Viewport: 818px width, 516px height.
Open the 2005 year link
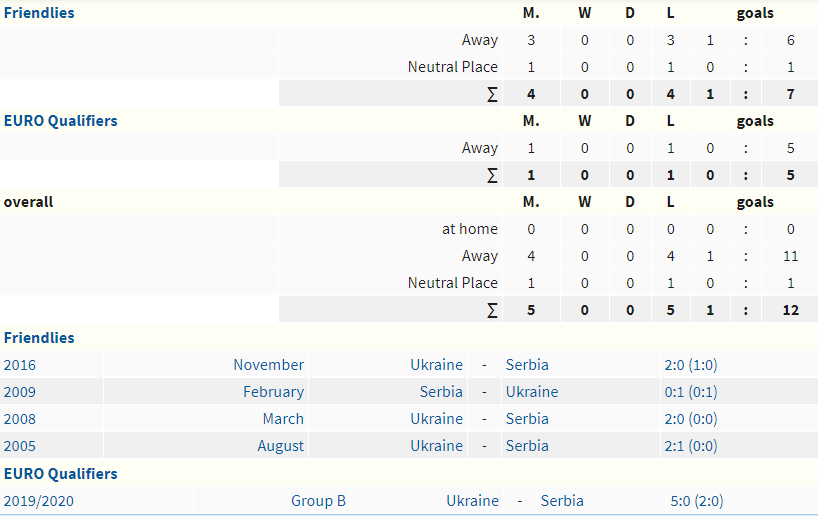(x=20, y=446)
